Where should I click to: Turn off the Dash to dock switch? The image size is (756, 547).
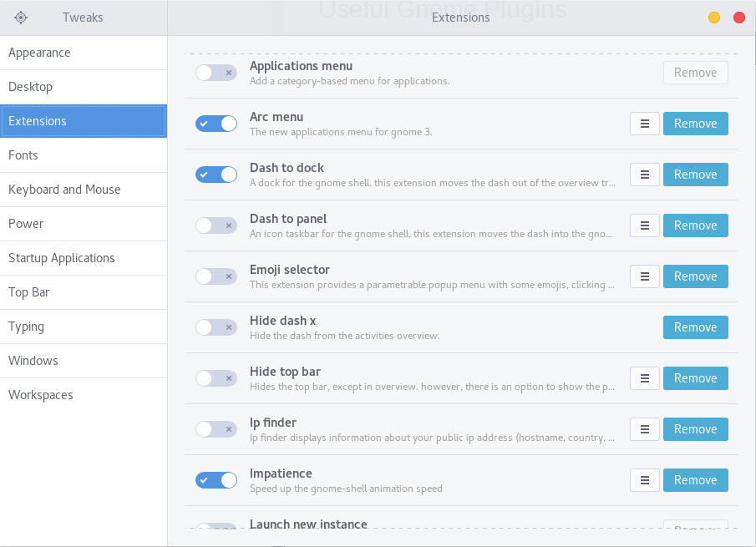[x=216, y=175]
